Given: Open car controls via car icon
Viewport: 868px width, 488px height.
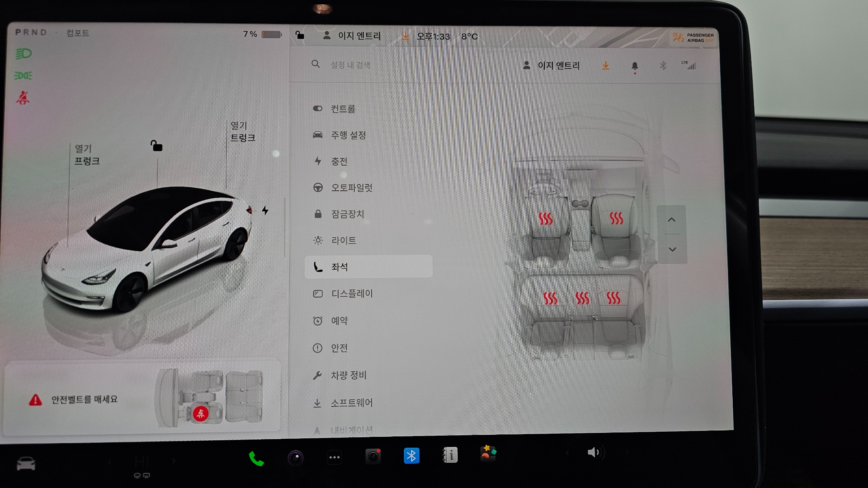Looking at the screenshot, I should click(26, 464).
